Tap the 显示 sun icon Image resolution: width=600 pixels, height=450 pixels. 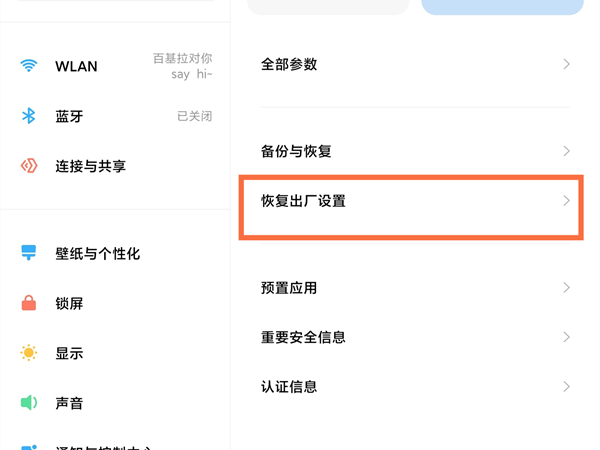coord(29,353)
